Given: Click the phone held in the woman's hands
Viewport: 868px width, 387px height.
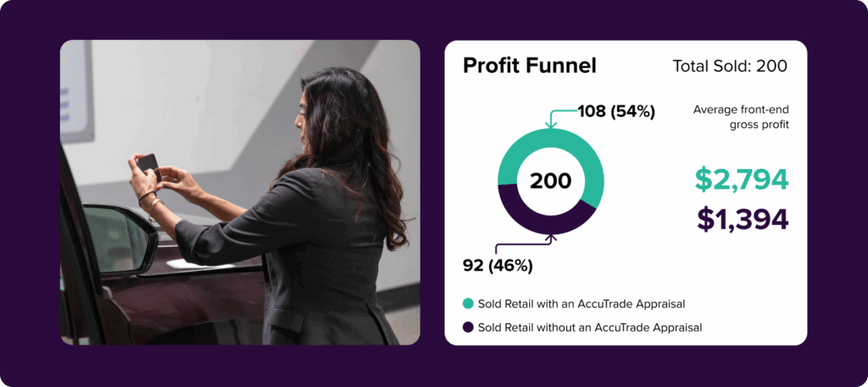Looking at the screenshot, I should [x=148, y=163].
